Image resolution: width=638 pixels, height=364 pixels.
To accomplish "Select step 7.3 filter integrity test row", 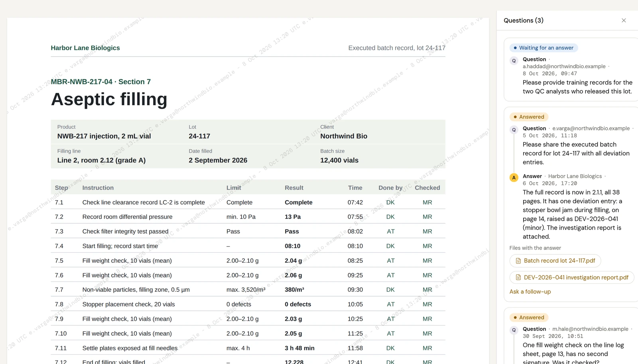I will pos(248,232).
